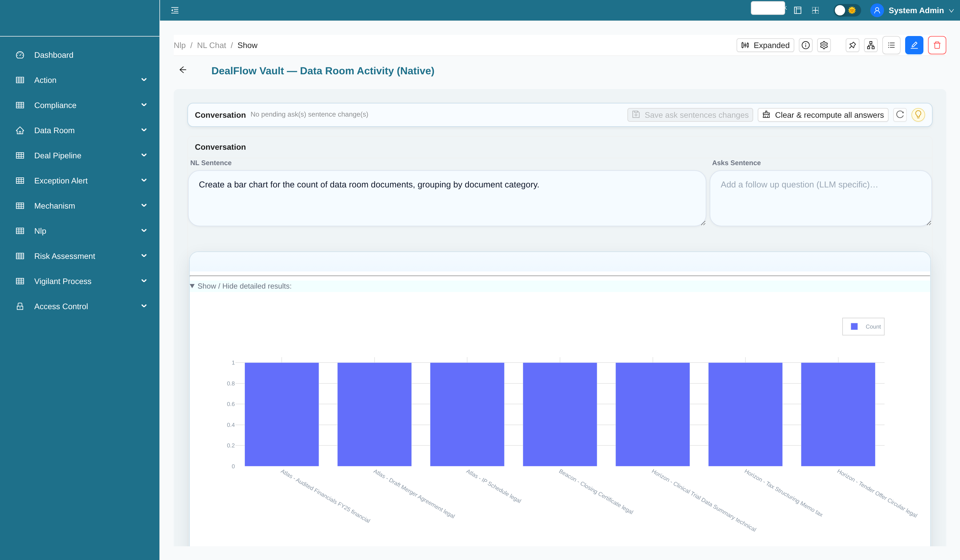Go back using the left arrow
Viewport: 960px width, 560px height.
click(183, 70)
